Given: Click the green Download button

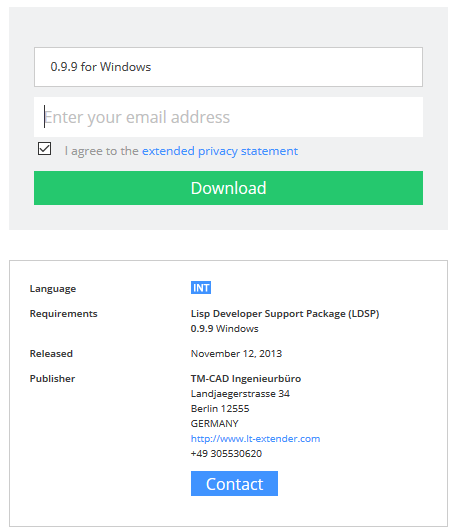Looking at the screenshot, I should tap(228, 188).
